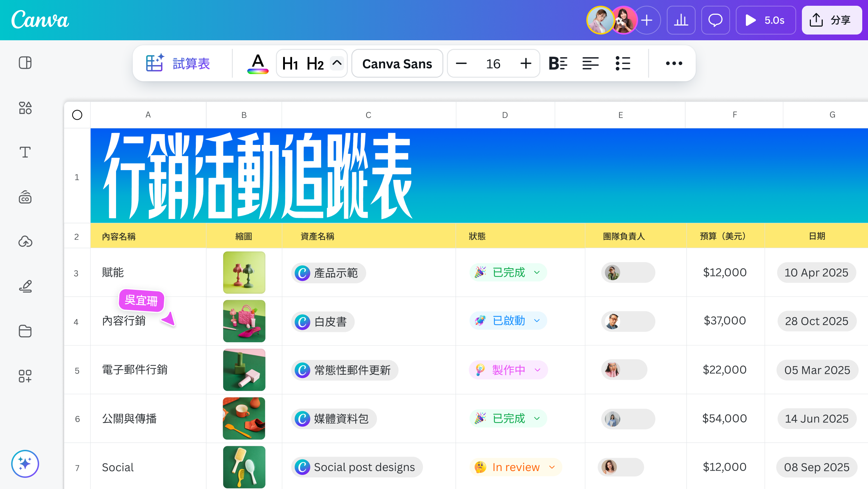Select the $54,000 budget cell
Viewport: 868px width, 489px height.
click(725, 419)
